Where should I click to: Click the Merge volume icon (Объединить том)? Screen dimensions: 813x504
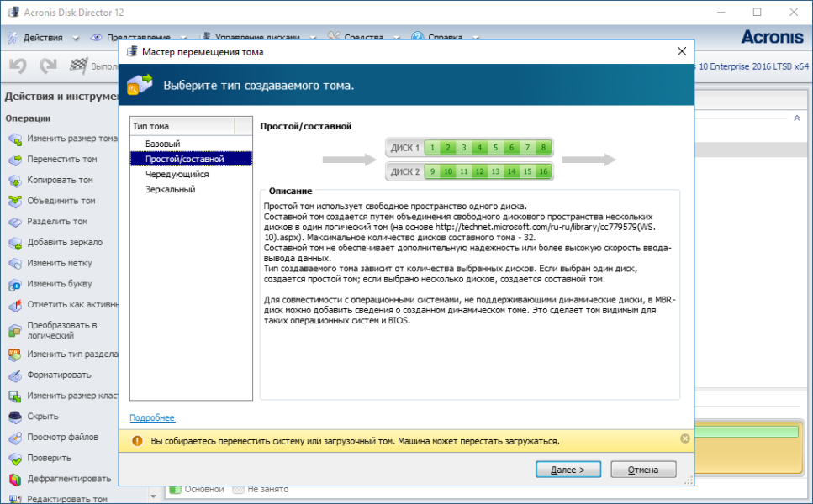click(x=14, y=202)
